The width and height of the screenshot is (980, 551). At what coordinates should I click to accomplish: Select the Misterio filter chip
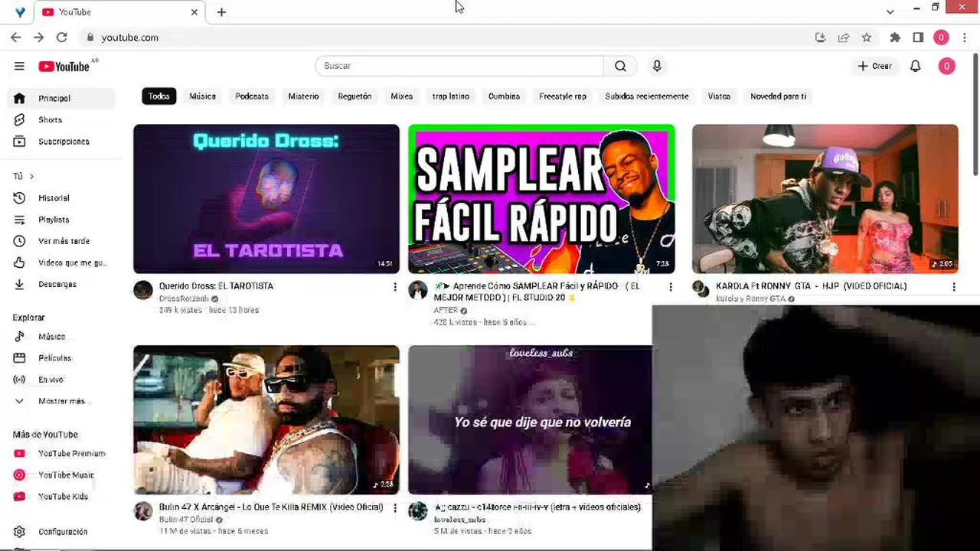(x=303, y=96)
